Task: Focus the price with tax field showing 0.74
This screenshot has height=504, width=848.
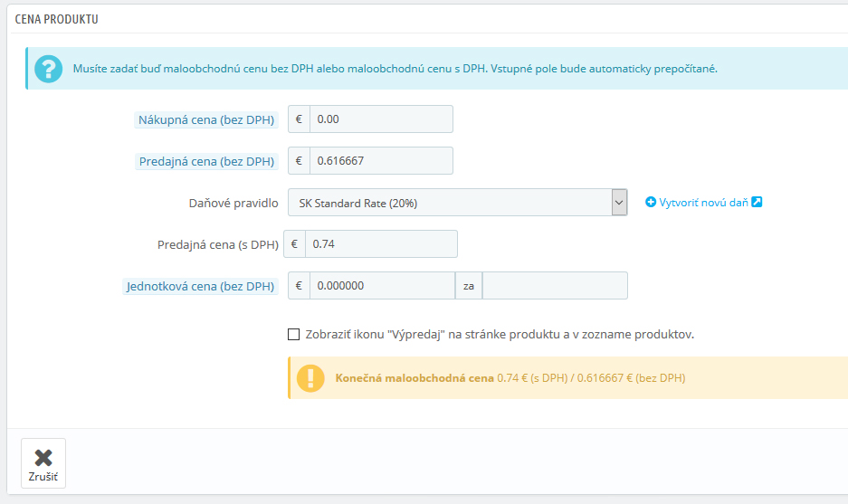Action: tap(381, 244)
